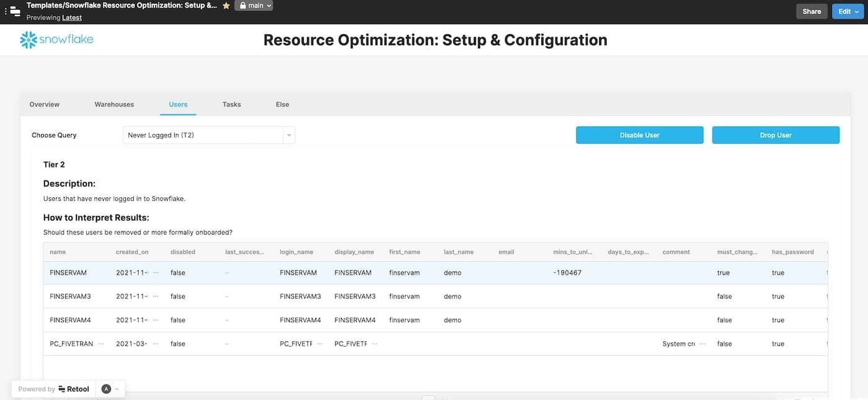868x400 pixels.
Task: Click the ellipsis next to PC_FIVETRAN name
Action: pos(101,343)
